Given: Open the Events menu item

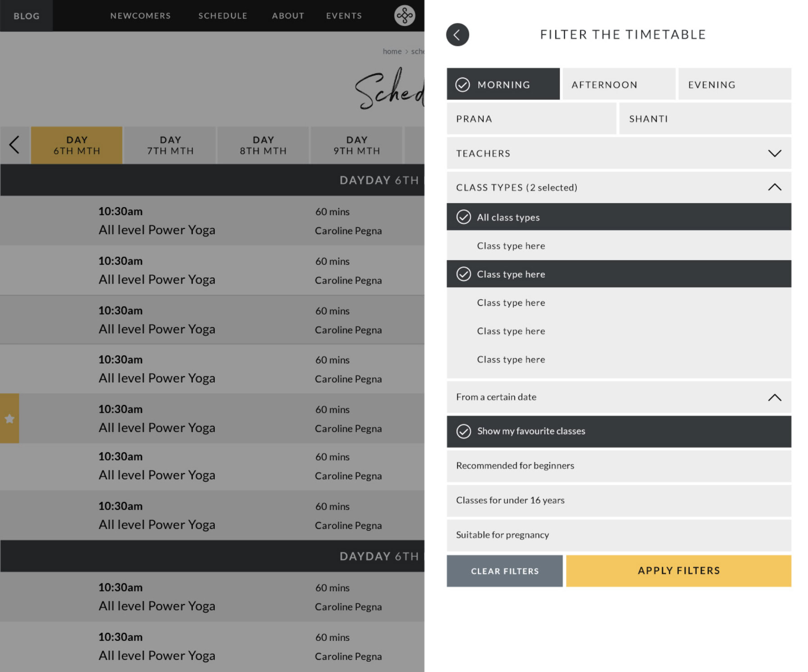Looking at the screenshot, I should (344, 16).
